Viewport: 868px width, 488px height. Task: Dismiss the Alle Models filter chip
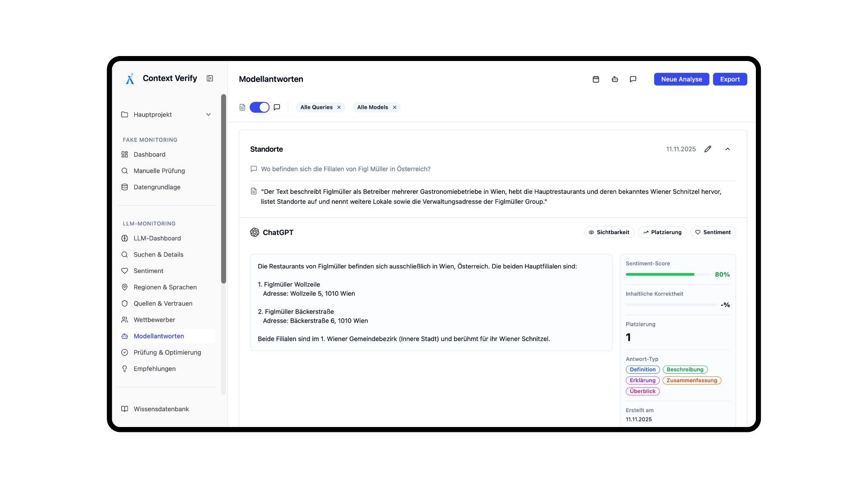tap(394, 107)
